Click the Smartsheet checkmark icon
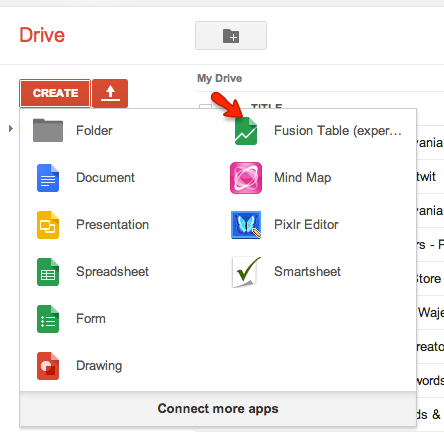 (246, 272)
